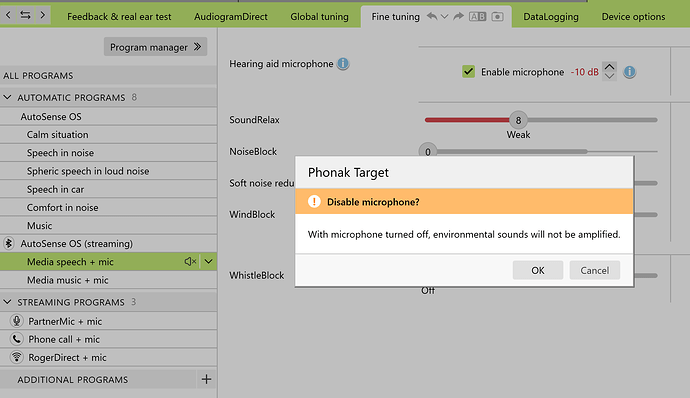This screenshot has width=690, height=398.
Task: Uncheck the Enable microphone checkbox
Action: (x=468, y=72)
